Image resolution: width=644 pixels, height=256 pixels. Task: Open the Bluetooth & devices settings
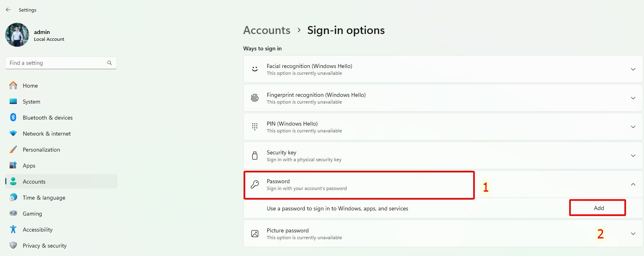click(48, 117)
